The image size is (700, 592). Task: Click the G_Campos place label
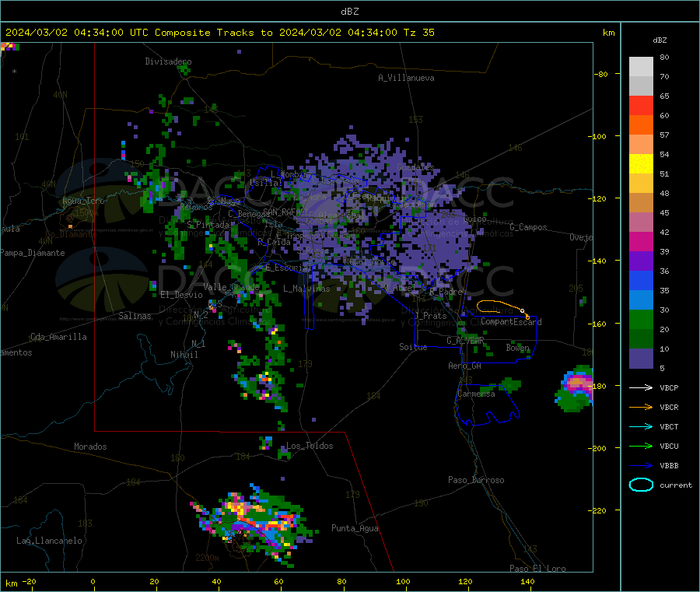coord(528,227)
